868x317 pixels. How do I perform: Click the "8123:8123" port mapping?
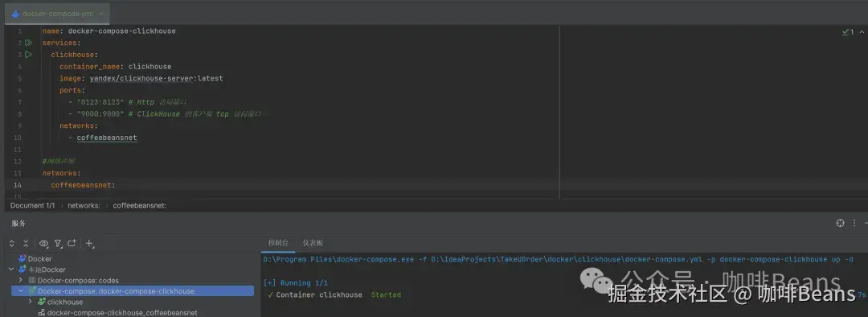click(x=100, y=102)
